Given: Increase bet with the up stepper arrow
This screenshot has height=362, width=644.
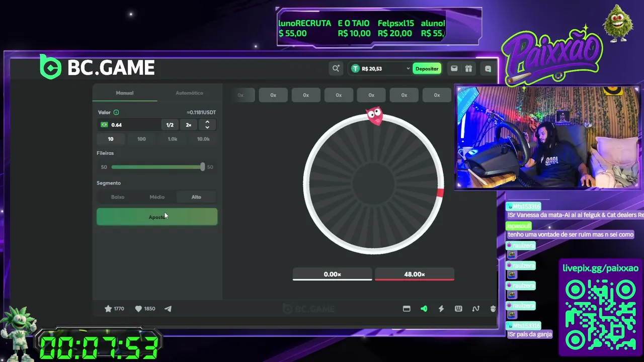Looking at the screenshot, I should [x=207, y=122].
